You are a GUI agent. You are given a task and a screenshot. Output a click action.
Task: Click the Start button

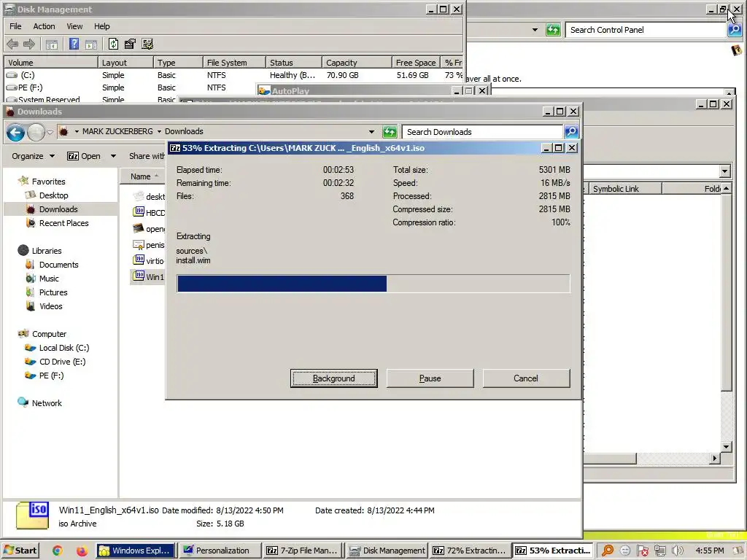click(x=20, y=551)
